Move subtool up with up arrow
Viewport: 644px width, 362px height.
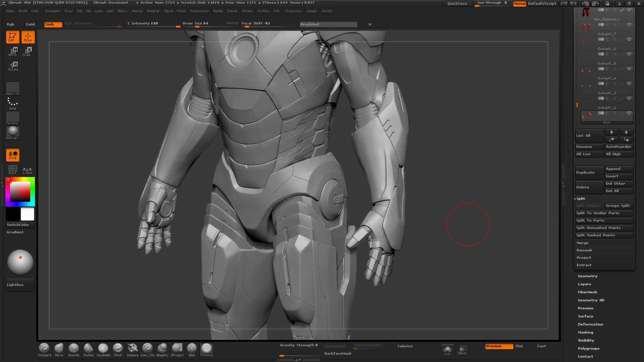click(x=611, y=132)
